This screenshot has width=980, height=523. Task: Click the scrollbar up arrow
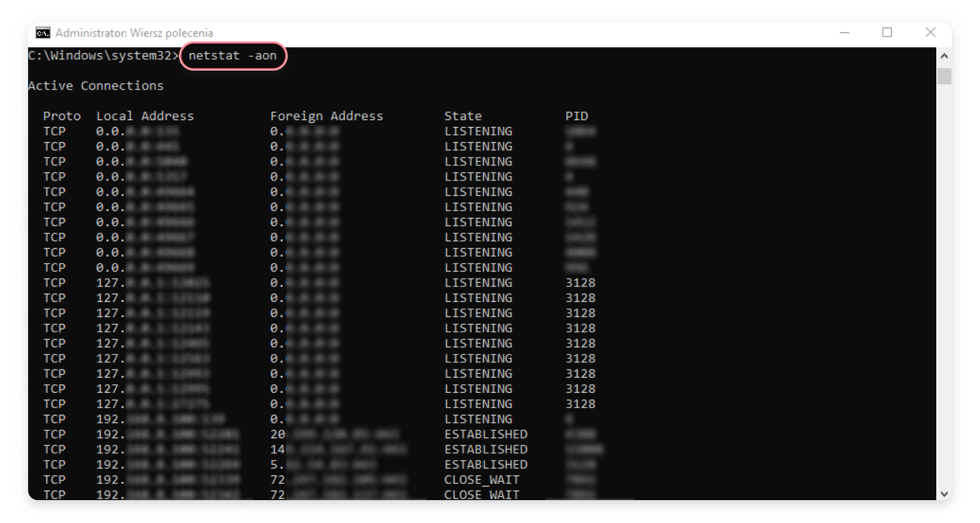(x=945, y=55)
